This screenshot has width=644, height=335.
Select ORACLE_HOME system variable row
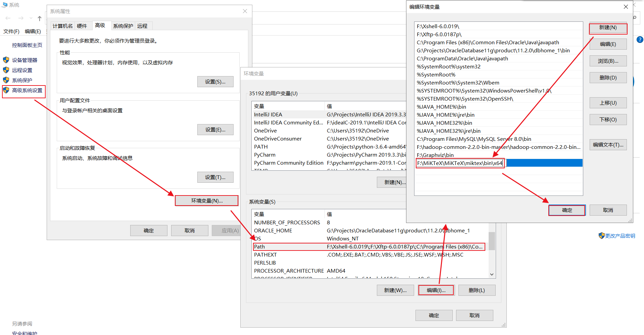370,230
